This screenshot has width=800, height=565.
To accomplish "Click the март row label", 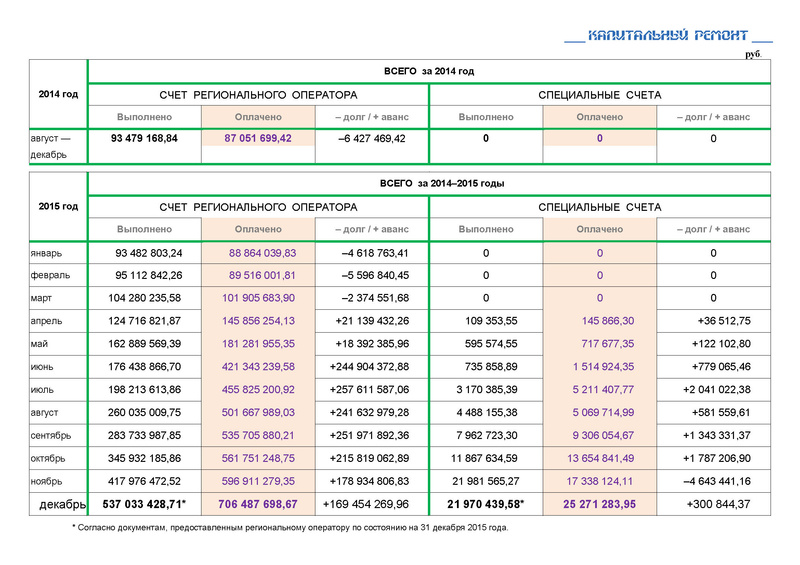I will [x=41, y=298].
